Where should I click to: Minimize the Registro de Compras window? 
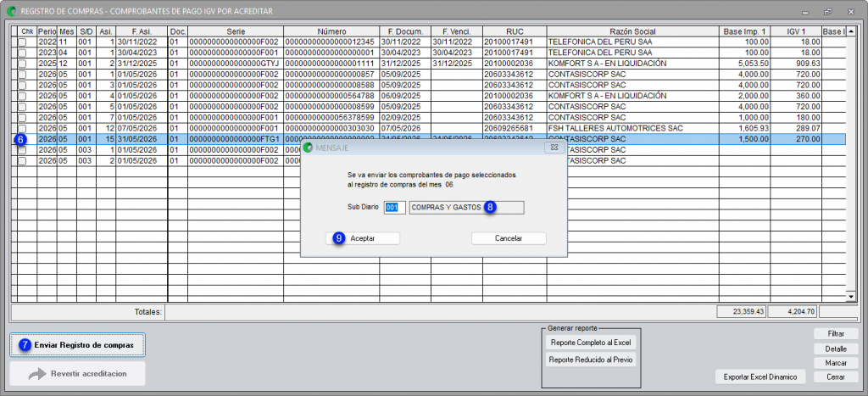point(804,11)
